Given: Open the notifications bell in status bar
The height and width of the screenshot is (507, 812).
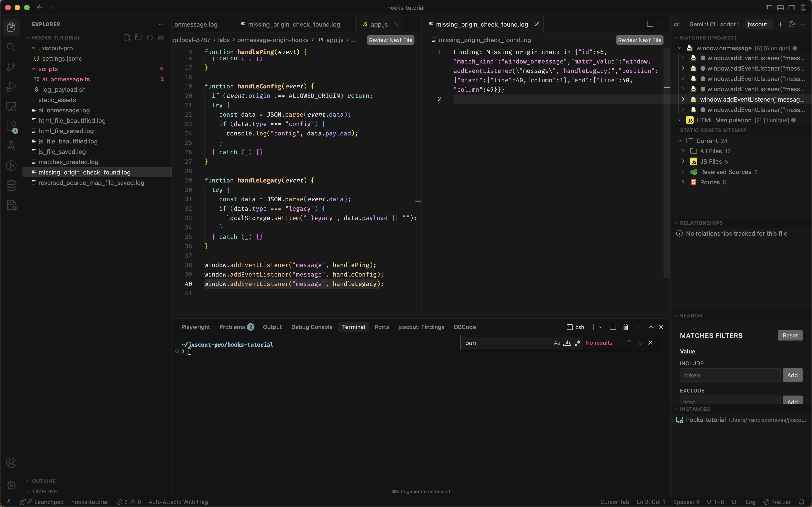Looking at the screenshot, I should click(802, 502).
